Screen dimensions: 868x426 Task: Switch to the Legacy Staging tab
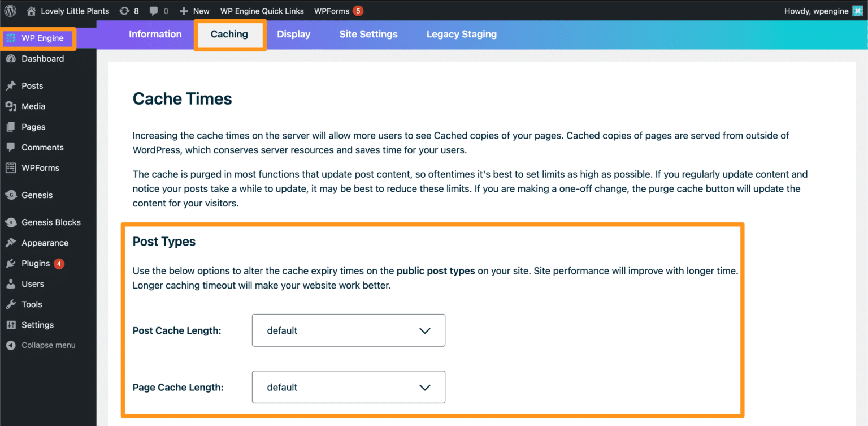coord(461,34)
